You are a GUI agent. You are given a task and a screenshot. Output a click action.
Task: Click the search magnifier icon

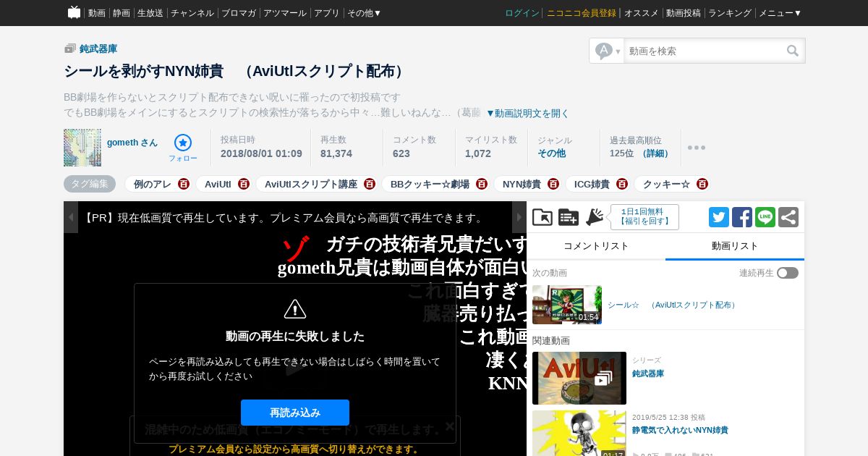pyautogui.click(x=793, y=51)
